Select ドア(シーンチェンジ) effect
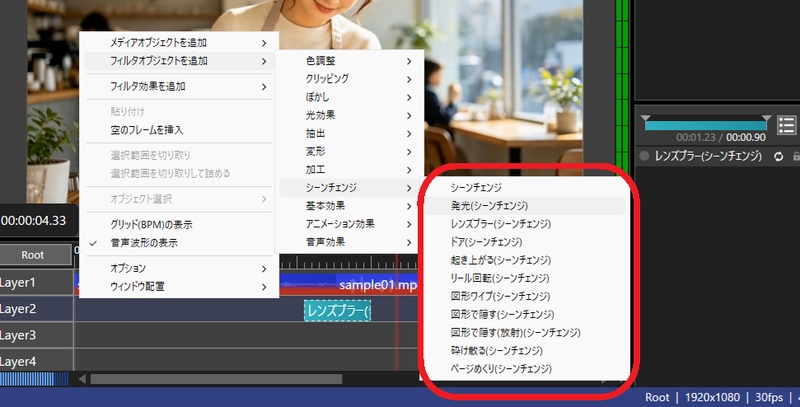Image resolution: width=800 pixels, height=407 pixels. point(525,242)
